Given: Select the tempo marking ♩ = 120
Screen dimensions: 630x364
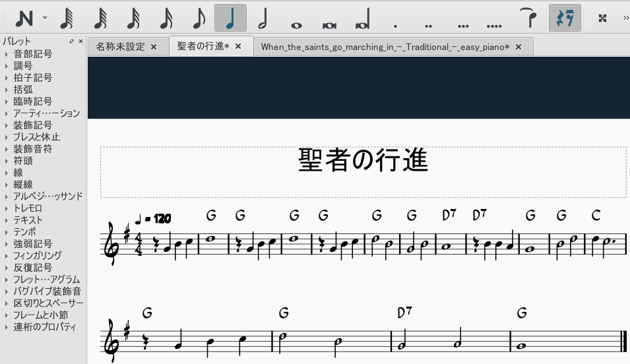Looking at the screenshot, I should click(153, 218).
